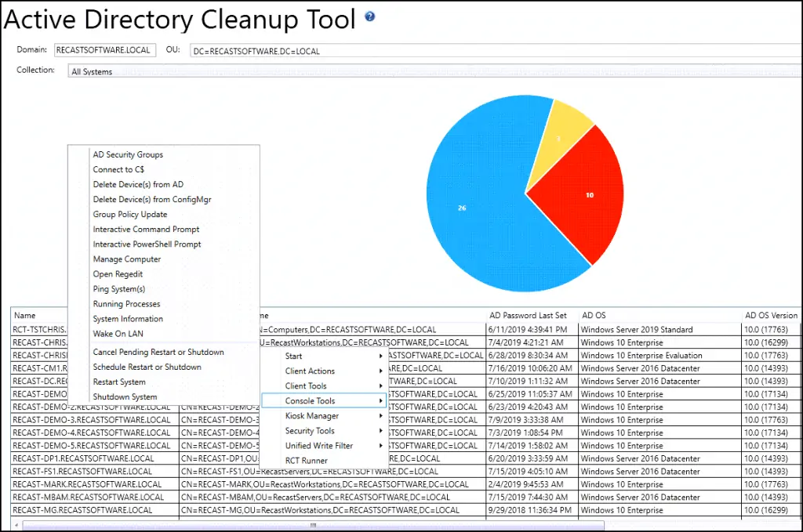Select row RECAST-DEMO-4.RECASTSOFTWARE.LOCAL
Screen dimensions: 803x532
point(93,432)
